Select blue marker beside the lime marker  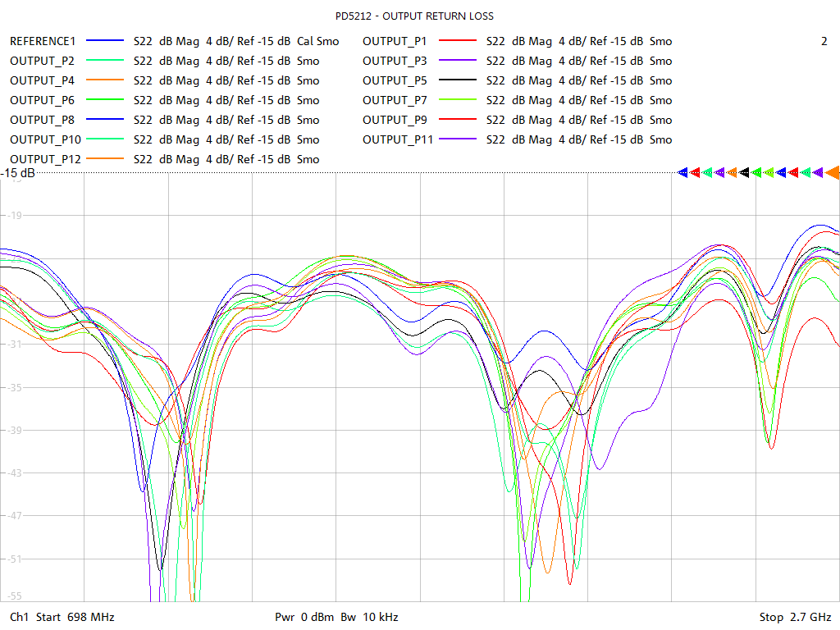[781, 172]
